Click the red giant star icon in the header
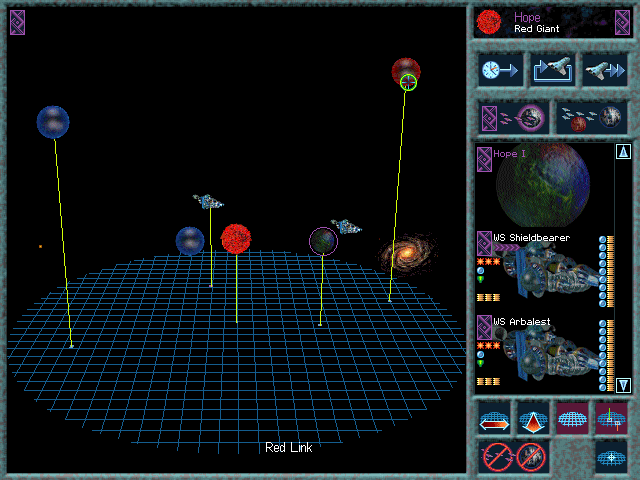The image size is (640, 480). pyautogui.click(x=489, y=22)
